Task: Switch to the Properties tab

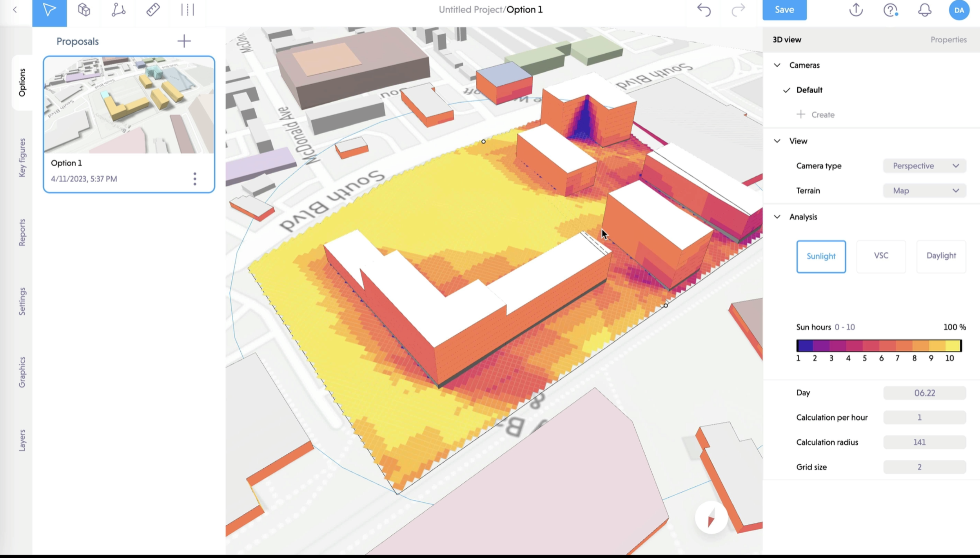Action: coord(948,40)
